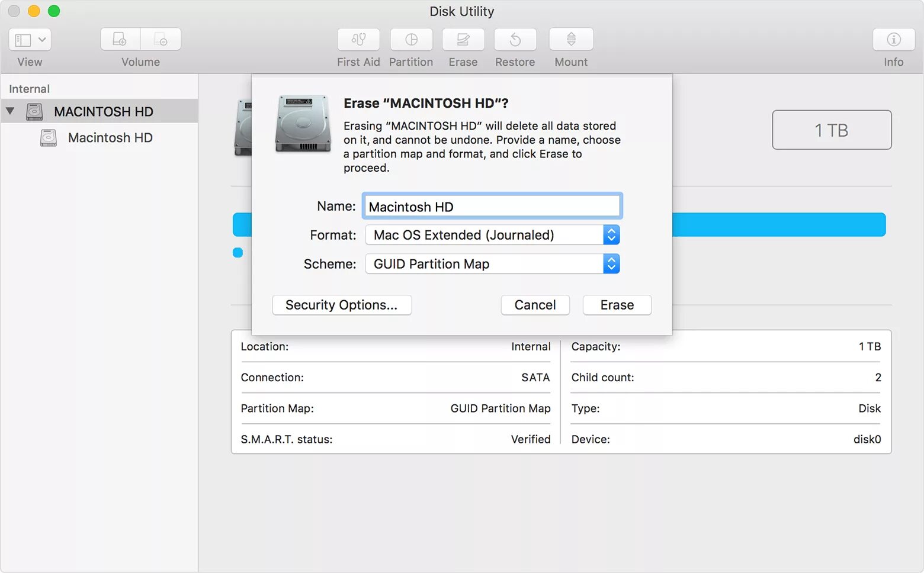Click the Type value Disk

click(870, 408)
